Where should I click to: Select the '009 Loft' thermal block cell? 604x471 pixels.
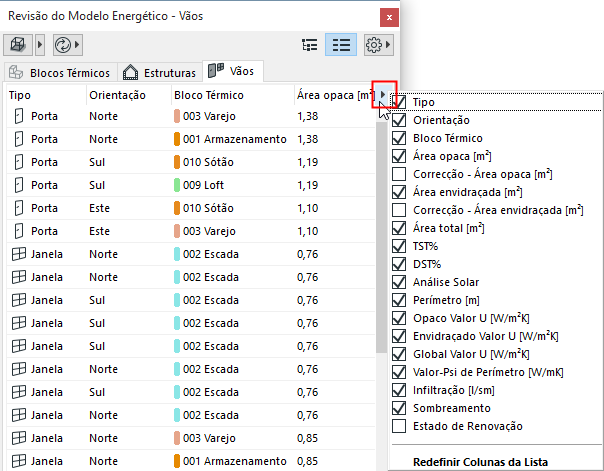(203, 185)
